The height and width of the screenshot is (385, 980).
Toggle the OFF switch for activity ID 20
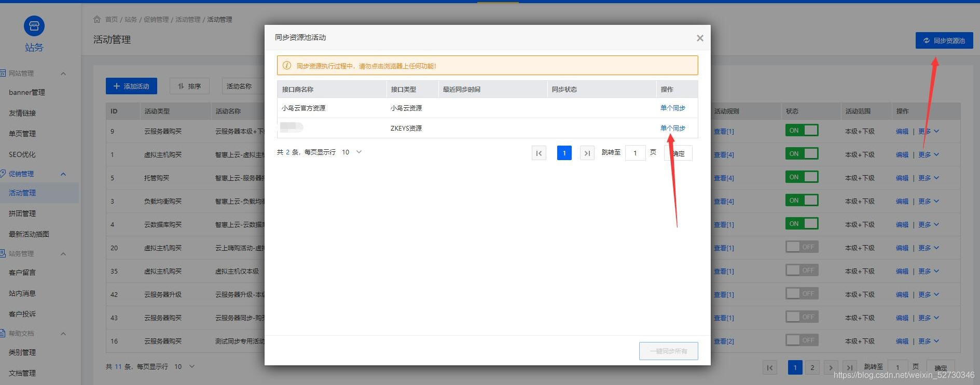(x=802, y=247)
